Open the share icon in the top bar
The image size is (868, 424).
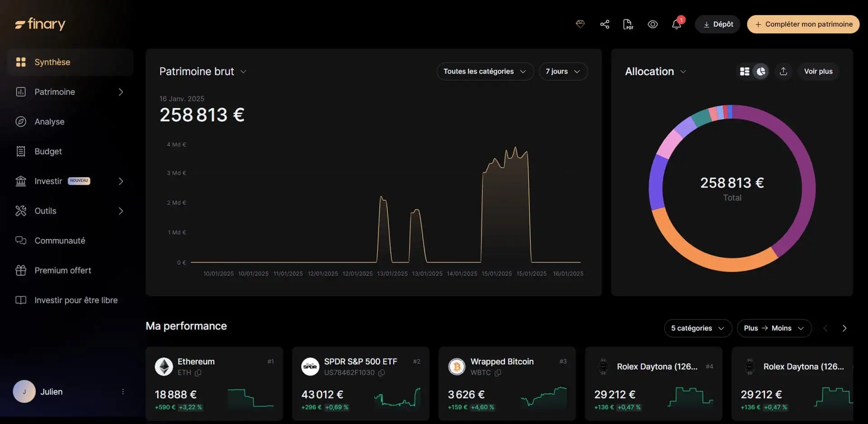604,24
